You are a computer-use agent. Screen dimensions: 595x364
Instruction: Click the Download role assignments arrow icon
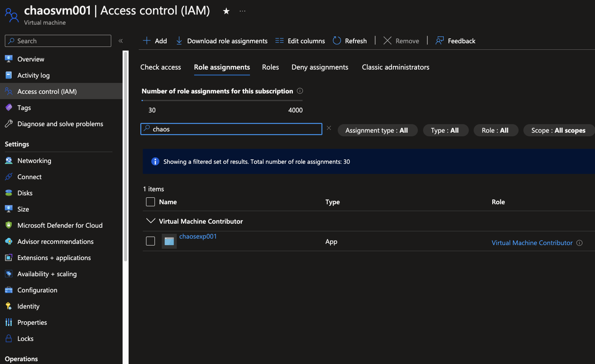click(179, 41)
